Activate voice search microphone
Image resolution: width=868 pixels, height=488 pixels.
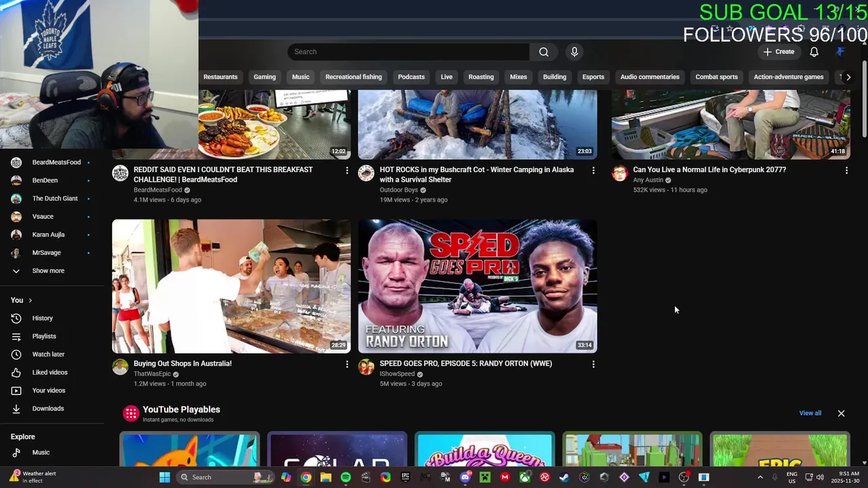pyautogui.click(x=574, y=52)
